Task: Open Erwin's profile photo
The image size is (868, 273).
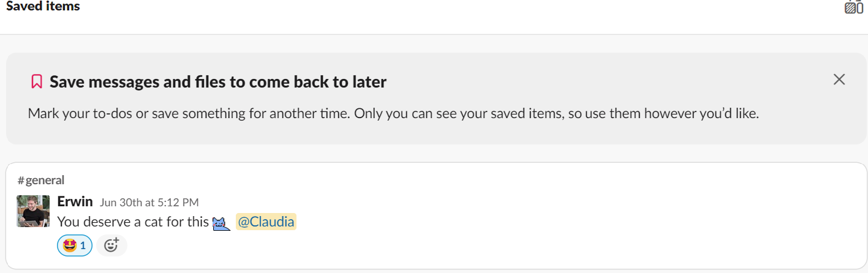Action: coord(33,211)
